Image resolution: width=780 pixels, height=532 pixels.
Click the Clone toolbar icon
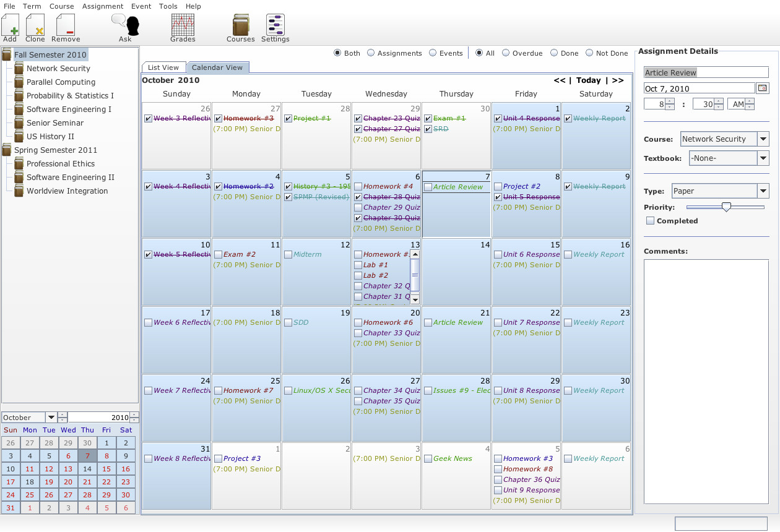click(x=35, y=25)
